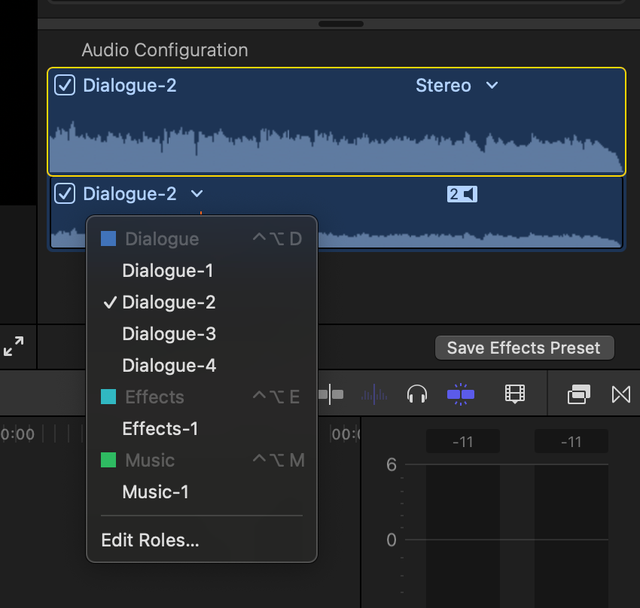Click the blue Dialogue role heading
Viewport: 640px width, 608px height.
(x=202, y=239)
